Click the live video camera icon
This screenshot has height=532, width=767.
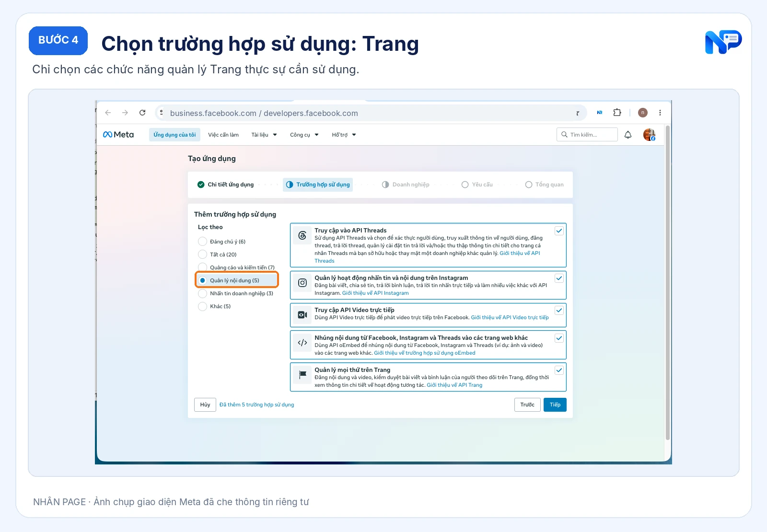pyautogui.click(x=302, y=315)
